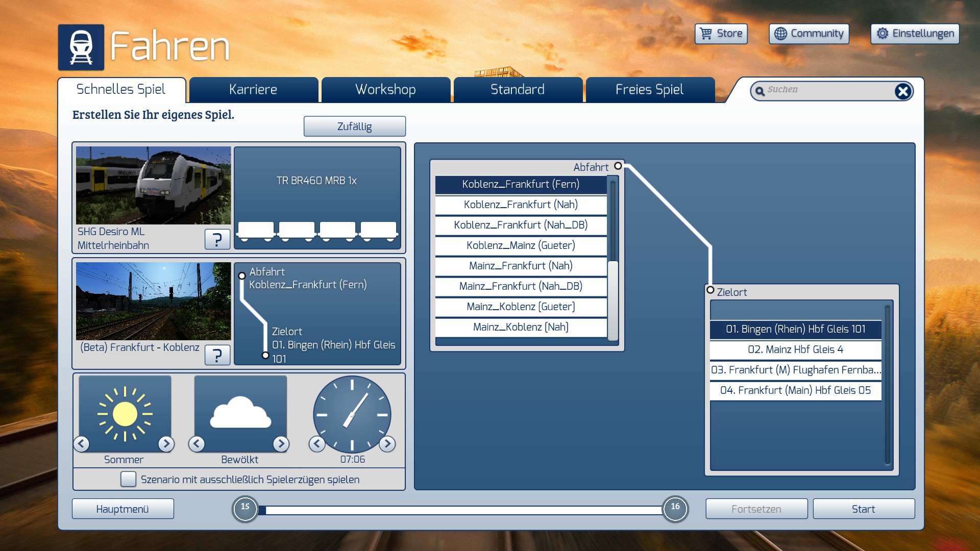This screenshot has width=980, height=551.
Task: Open the Karriere tab
Action: 253,90
